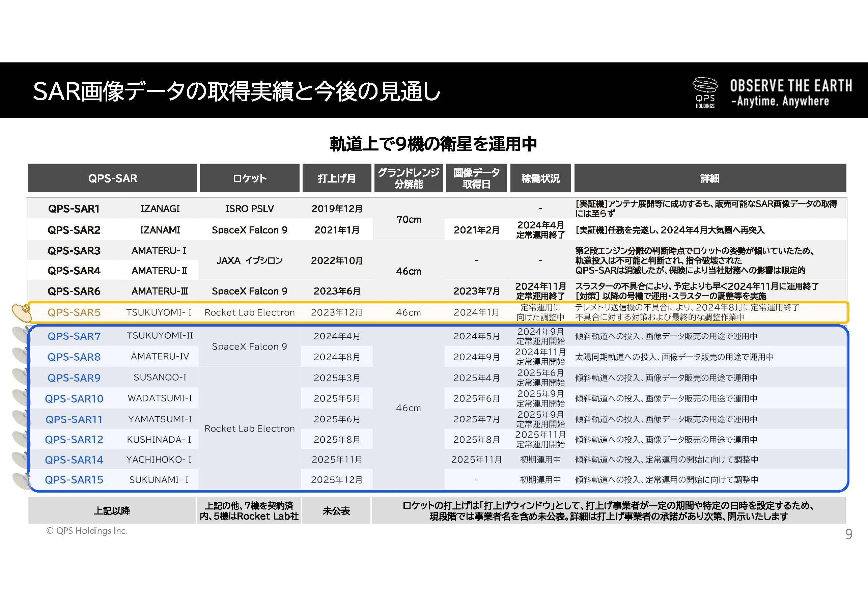Click the '2024年9月 定常運用開始' status cell
This screenshot has width=868, height=611.
pos(540,336)
